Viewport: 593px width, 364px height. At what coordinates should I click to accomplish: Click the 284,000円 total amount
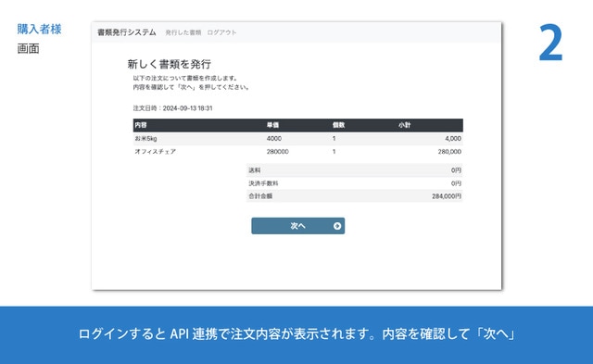[447, 196]
